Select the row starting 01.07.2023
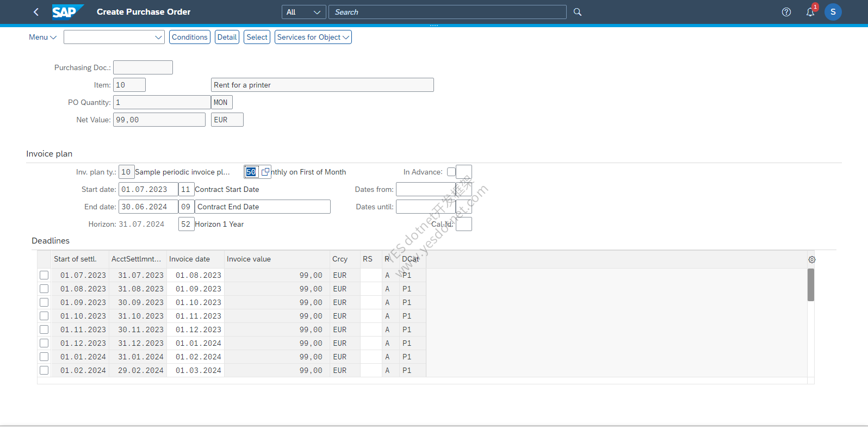This screenshot has height=448, width=868. 44,275
